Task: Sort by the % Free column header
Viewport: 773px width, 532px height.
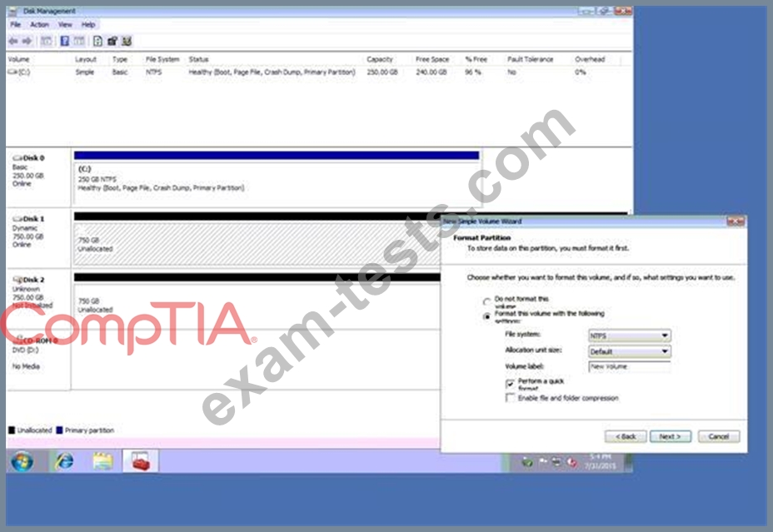Action: 476,60
